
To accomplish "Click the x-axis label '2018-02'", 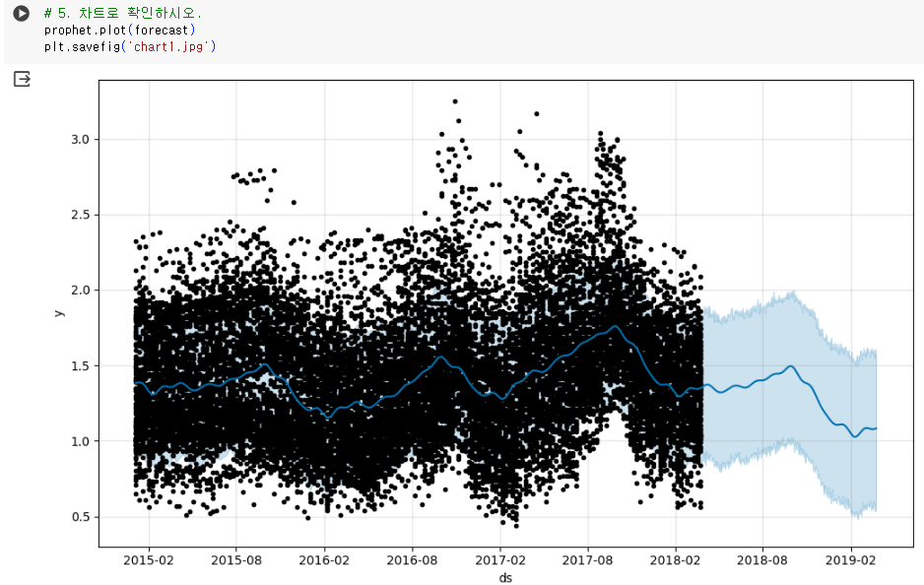I will click(676, 560).
